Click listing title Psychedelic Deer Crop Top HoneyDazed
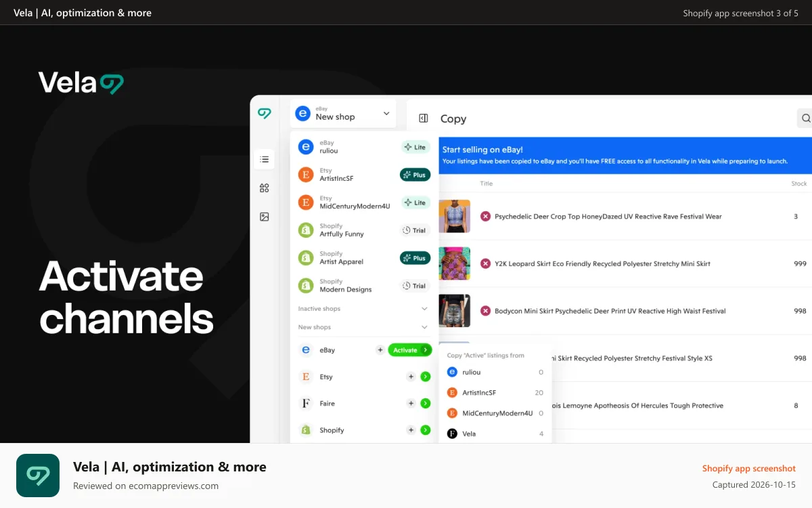Viewport: 812px width, 508px height. coord(608,217)
